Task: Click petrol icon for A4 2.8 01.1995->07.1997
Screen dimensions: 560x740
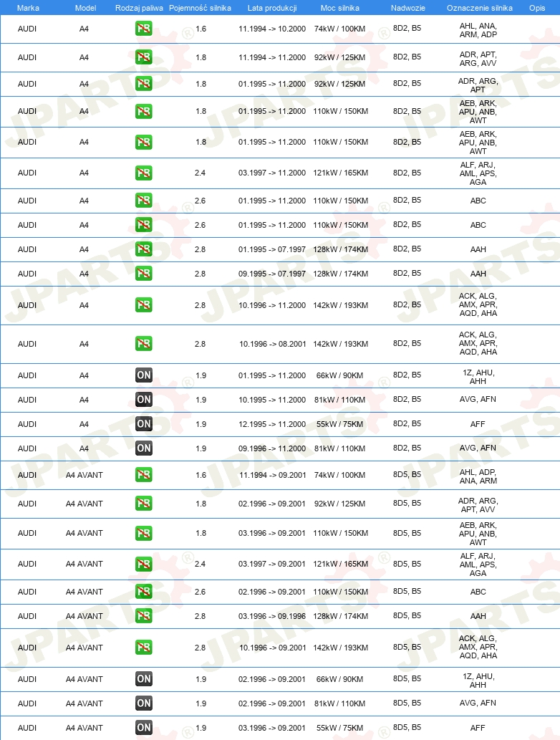Action: coord(143,249)
